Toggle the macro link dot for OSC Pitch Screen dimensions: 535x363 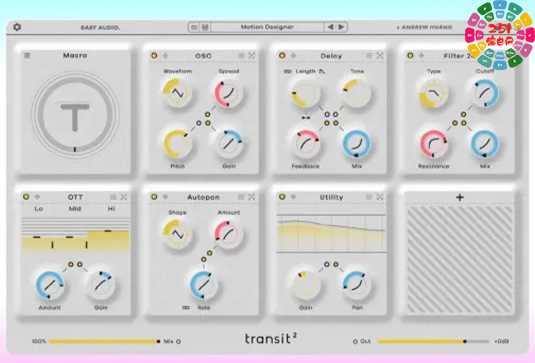(x=199, y=123)
